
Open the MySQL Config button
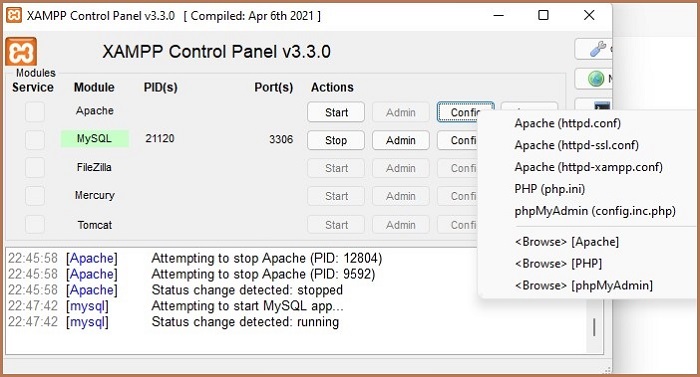pyautogui.click(x=458, y=140)
